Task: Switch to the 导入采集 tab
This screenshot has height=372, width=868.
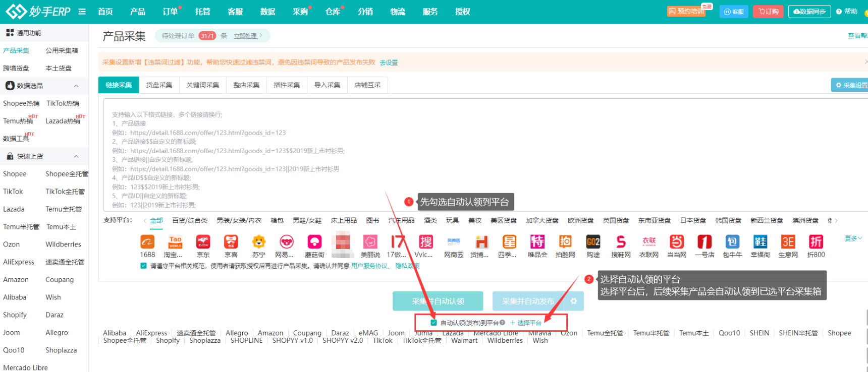Action: pos(327,85)
